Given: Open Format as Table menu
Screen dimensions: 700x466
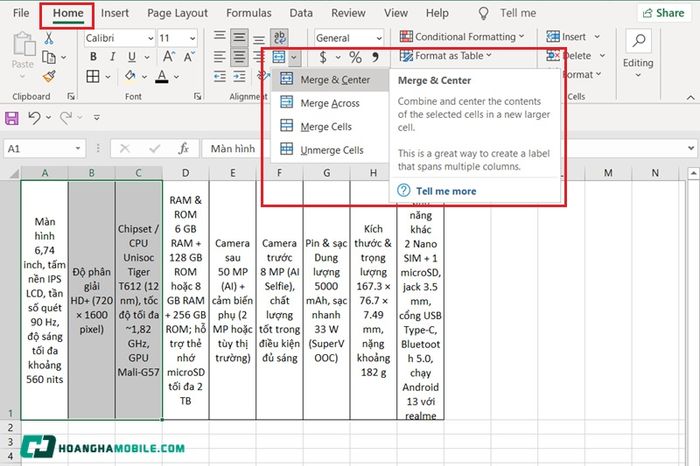Looking at the screenshot, I should coord(445,56).
